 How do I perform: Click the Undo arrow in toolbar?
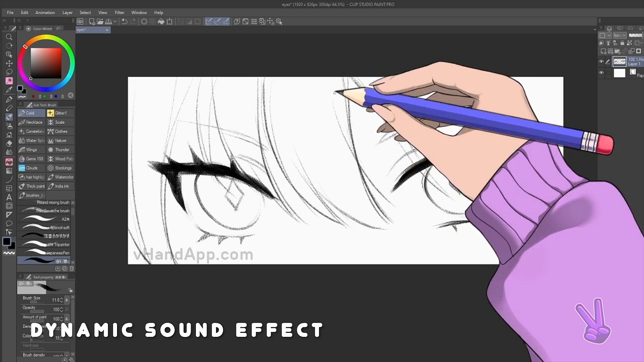click(124, 22)
